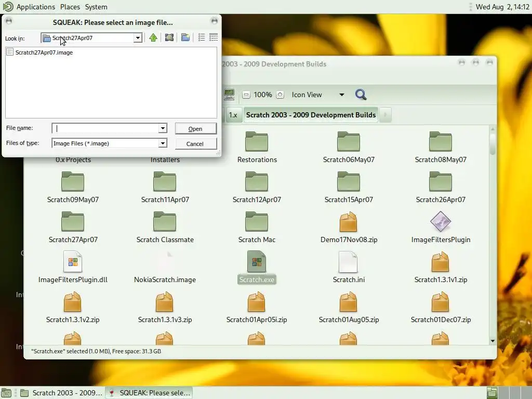This screenshot has width=532, height=399.
Task: Click the desktop shortcut icon in file dialog
Action: coord(169,37)
